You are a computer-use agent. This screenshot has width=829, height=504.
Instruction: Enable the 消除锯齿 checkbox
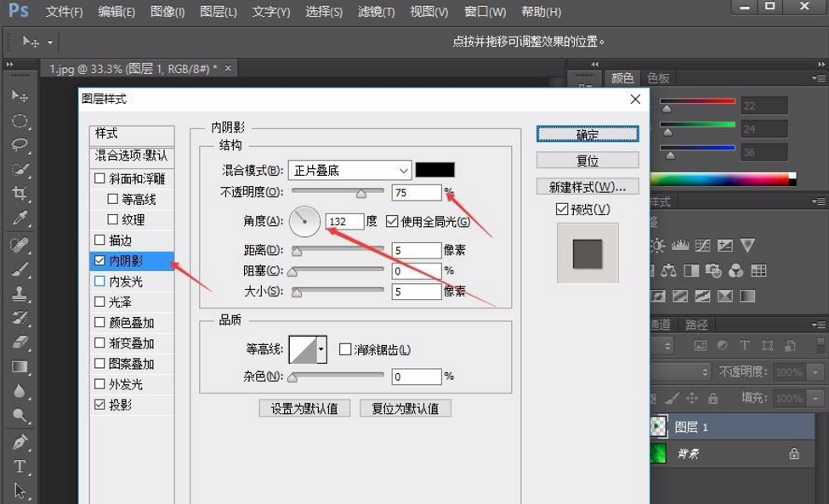pos(344,349)
